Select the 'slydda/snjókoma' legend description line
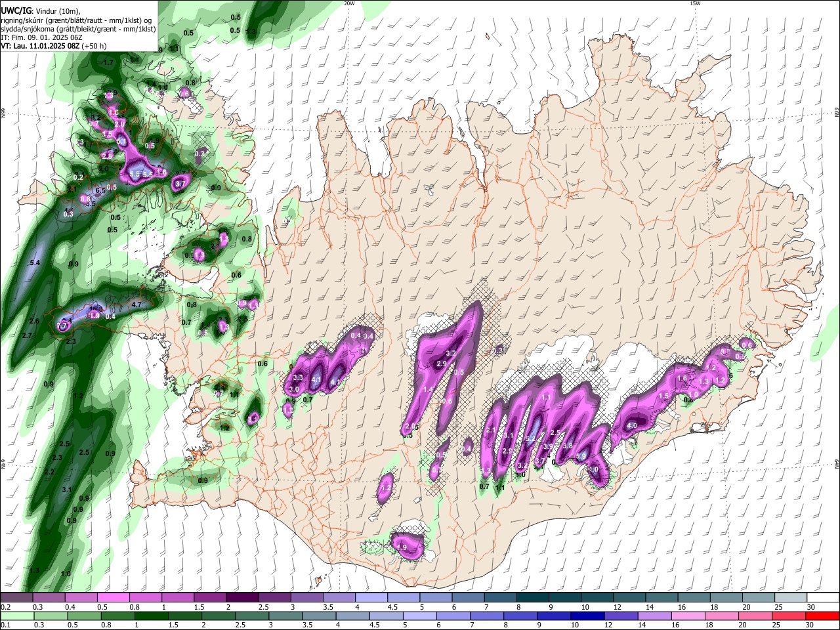This screenshot has height=630, width=840. click(78, 29)
